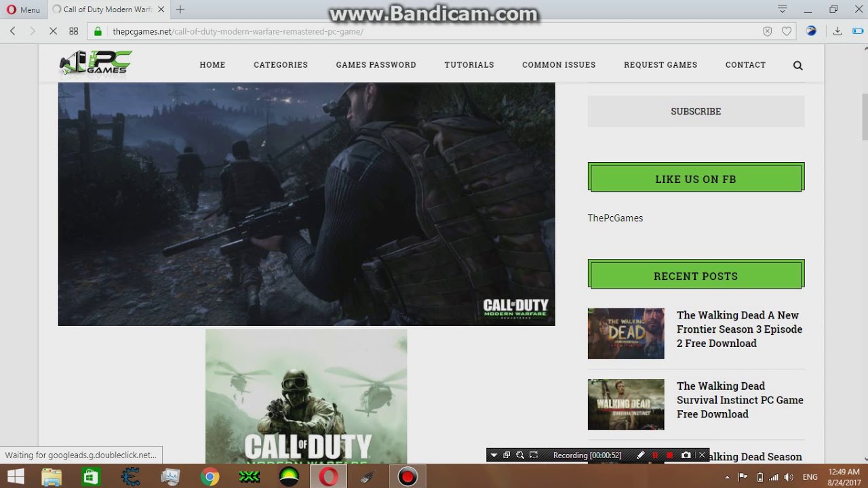Click Bandicam window-mode overlapping squares icon
Image resolution: width=868 pixels, height=488 pixels.
coord(507,455)
